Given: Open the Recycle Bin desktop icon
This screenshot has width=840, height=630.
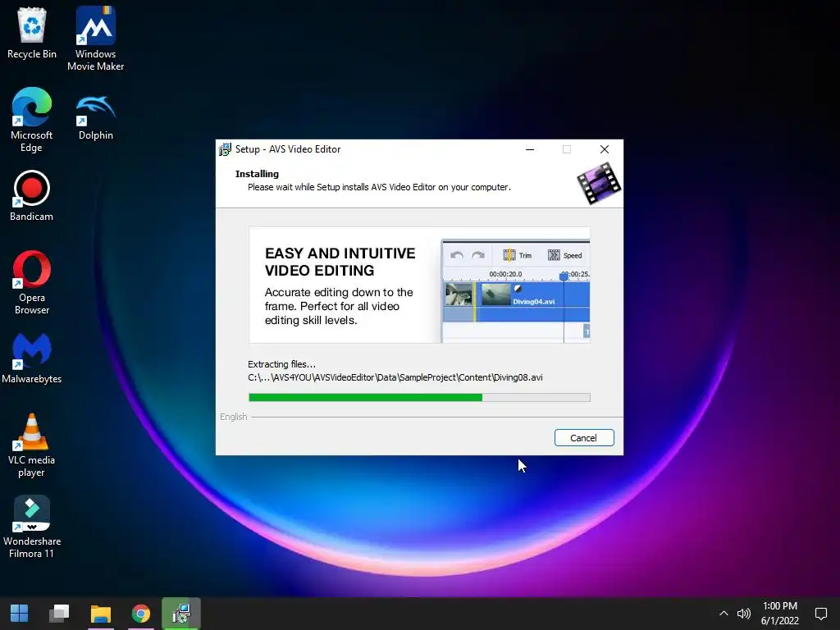Looking at the screenshot, I should (32, 33).
